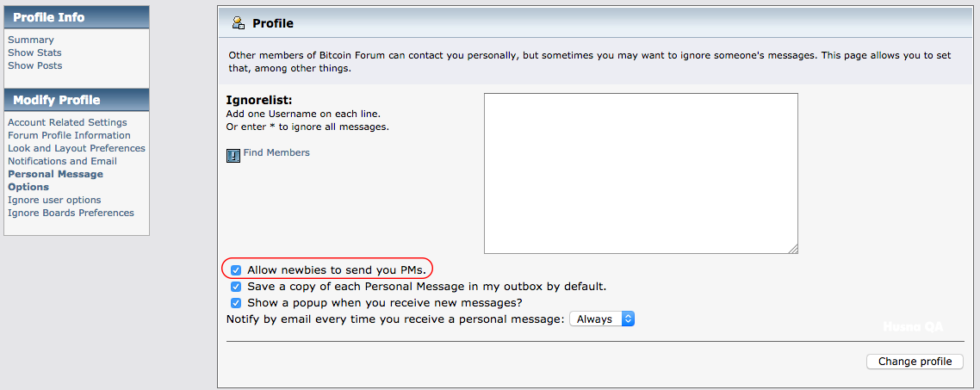Uncheck Allow newbies to send you PMs
This screenshot has width=980, height=390.
236,270
